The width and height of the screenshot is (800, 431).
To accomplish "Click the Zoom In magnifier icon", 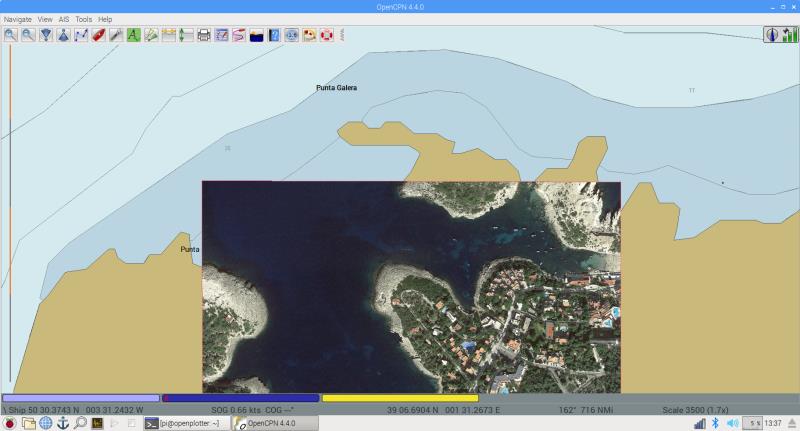I will pos(10,35).
